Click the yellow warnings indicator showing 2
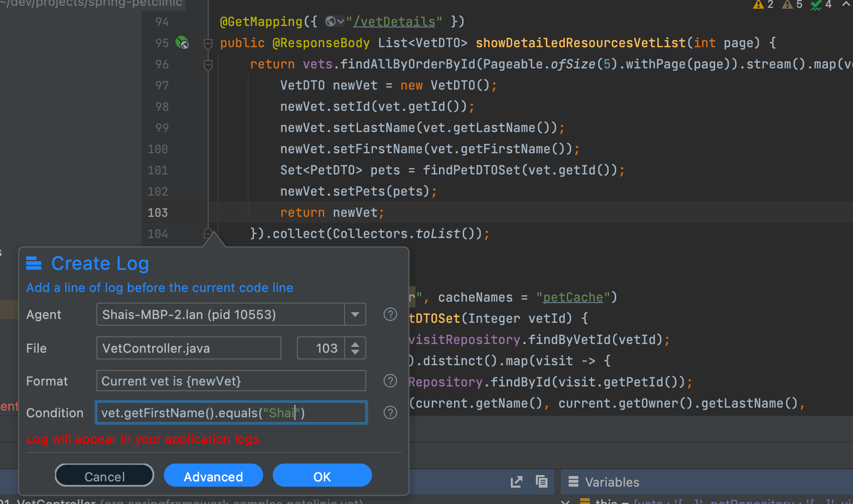The width and height of the screenshot is (853, 504). coord(763,5)
